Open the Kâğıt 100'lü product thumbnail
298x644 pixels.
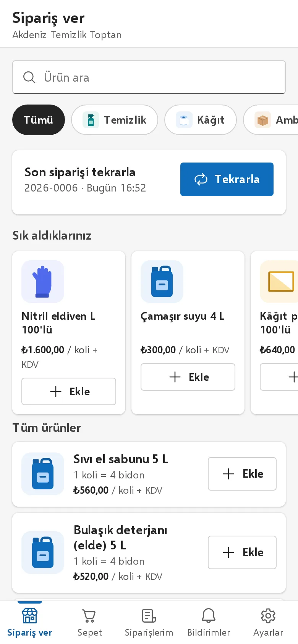(x=279, y=282)
